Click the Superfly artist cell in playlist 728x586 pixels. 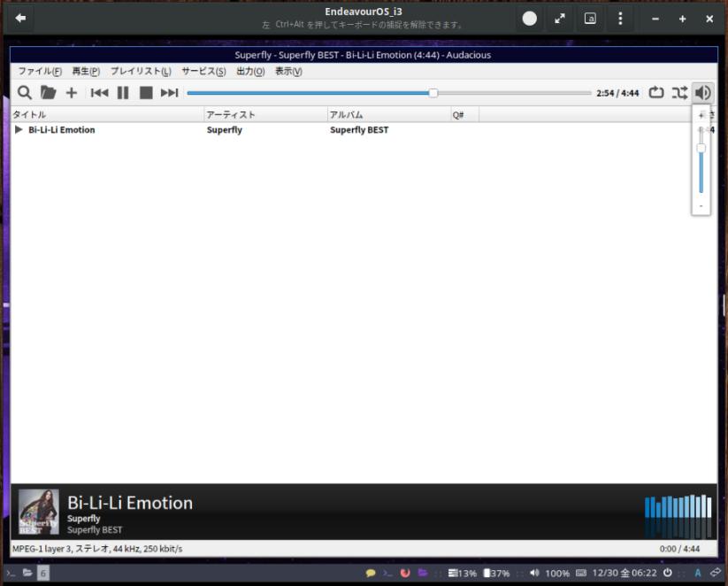[225, 129]
